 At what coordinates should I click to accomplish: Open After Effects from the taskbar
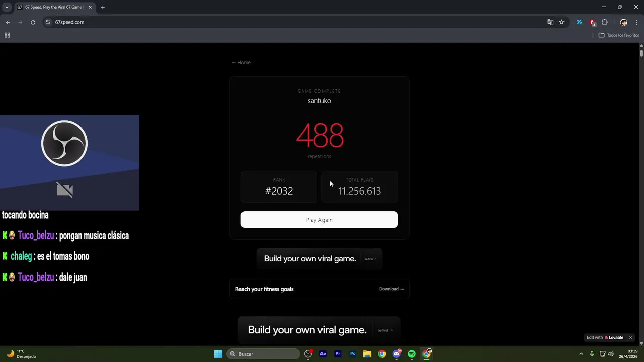[323, 354]
